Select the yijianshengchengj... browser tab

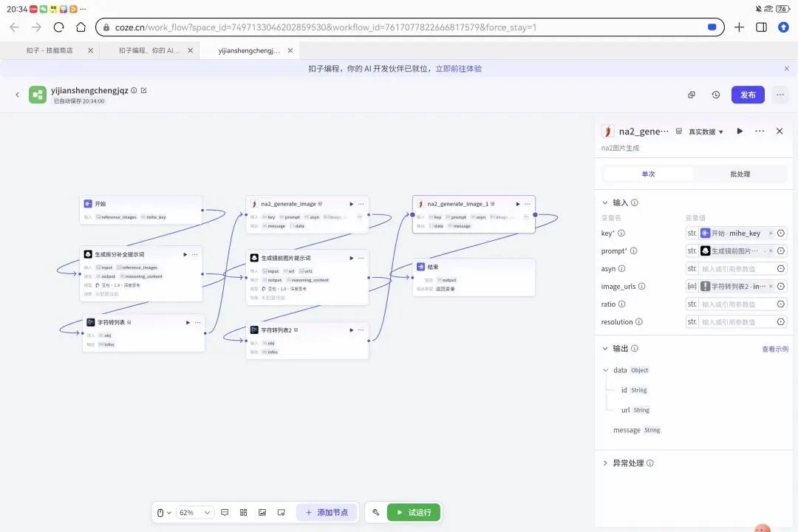(x=249, y=50)
